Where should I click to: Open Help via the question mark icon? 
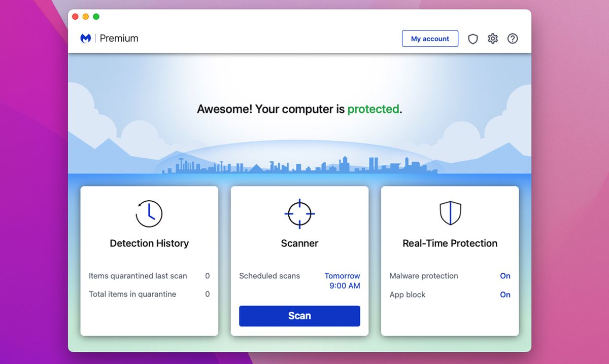tap(513, 39)
